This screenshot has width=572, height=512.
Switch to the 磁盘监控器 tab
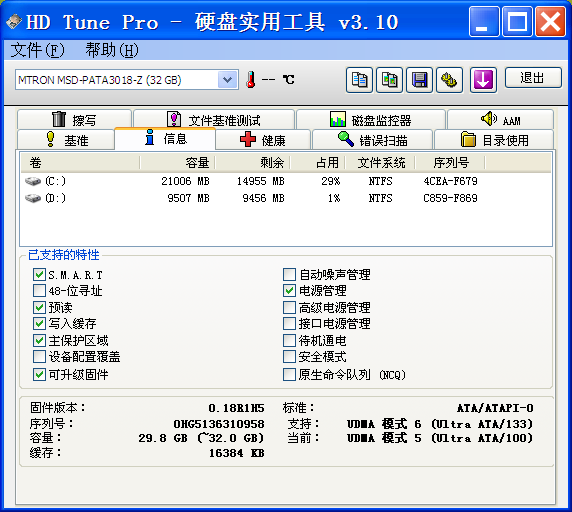point(371,119)
